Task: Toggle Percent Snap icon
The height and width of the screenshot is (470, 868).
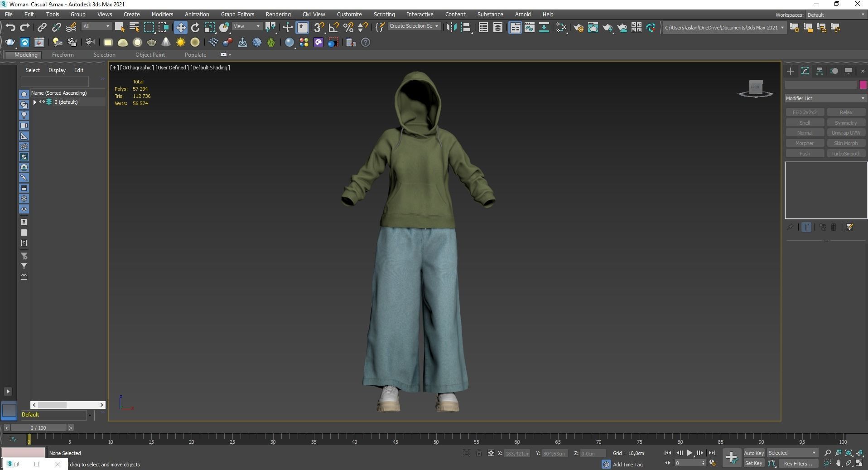Action: click(348, 28)
